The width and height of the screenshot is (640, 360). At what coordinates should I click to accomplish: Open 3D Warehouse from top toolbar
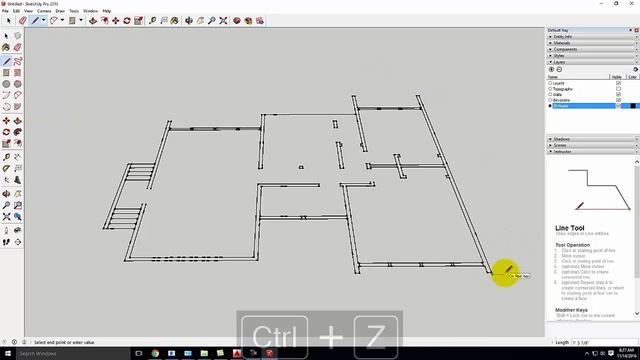tap(237, 20)
